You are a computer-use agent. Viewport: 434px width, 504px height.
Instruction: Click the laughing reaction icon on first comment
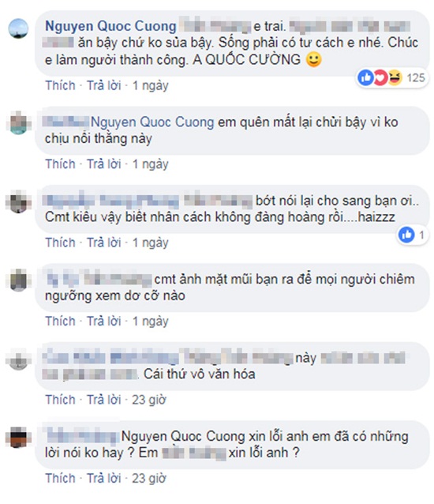click(395, 77)
